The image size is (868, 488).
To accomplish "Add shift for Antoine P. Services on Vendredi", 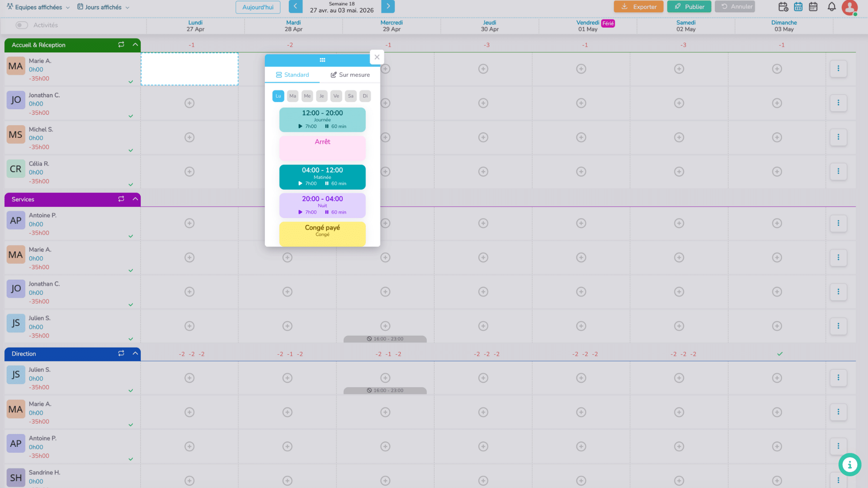I will [x=581, y=223].
